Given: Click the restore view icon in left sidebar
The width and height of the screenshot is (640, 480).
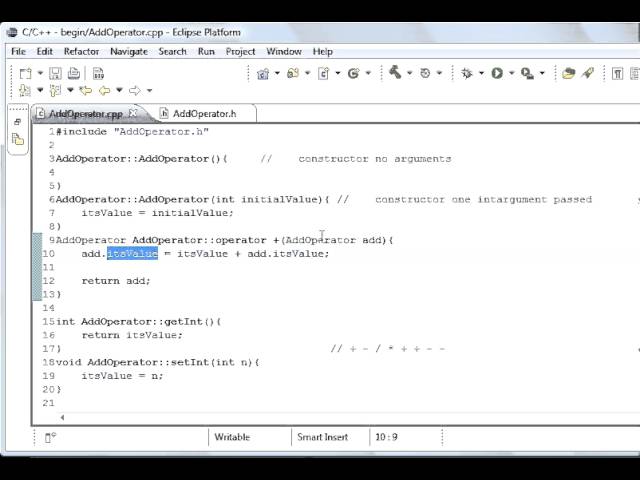Looking at the screenshot, I should tap(18, 122).
